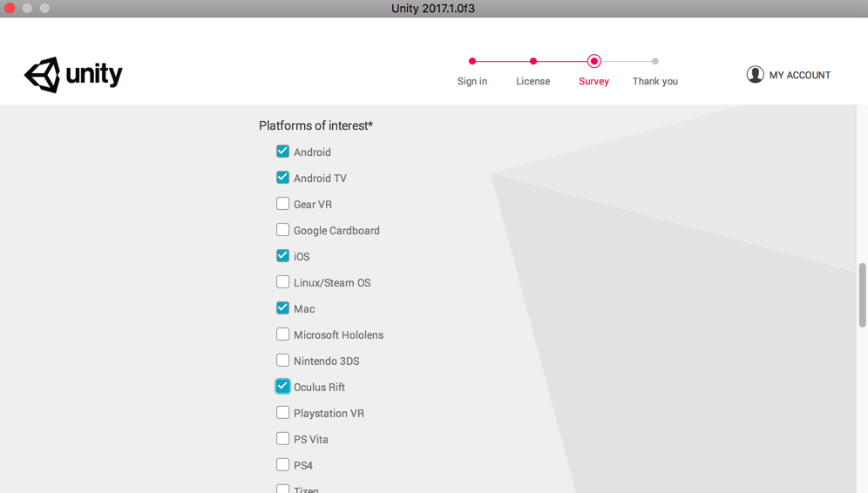Viewport: 868px width, 493px height.
Task: Uncheck the Android TV checkbox
Action: coord(282,177)
